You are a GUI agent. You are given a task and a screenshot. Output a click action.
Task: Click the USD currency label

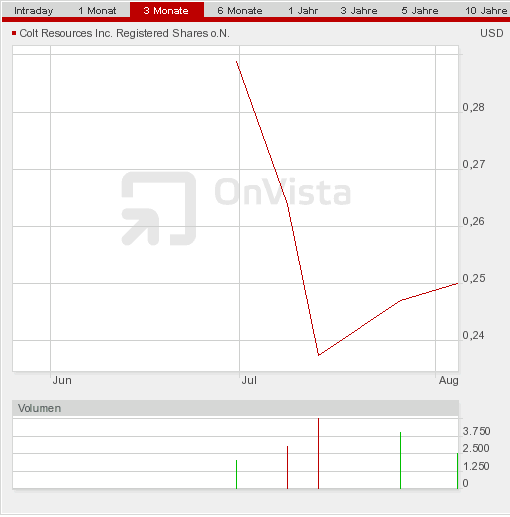[x=492, y=33]
